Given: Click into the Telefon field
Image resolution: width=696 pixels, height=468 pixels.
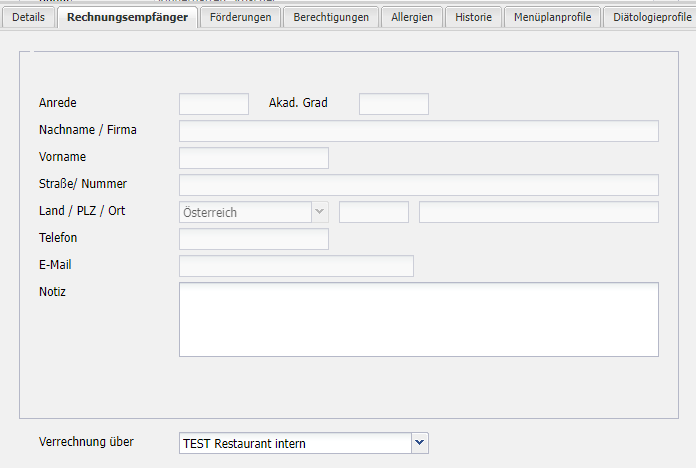Looking at the screenshot, I should pyautogui.click(x=253, y=239).
